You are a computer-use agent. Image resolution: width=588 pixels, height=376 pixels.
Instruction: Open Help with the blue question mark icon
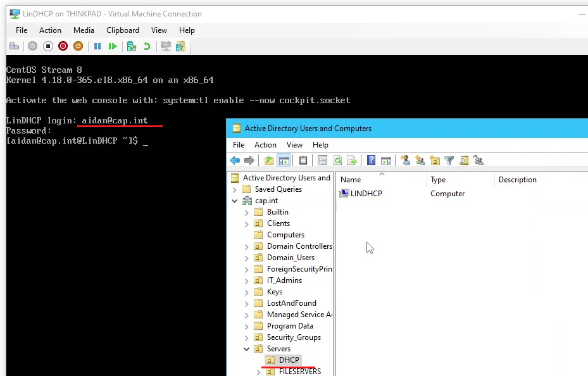pos(372,160)
